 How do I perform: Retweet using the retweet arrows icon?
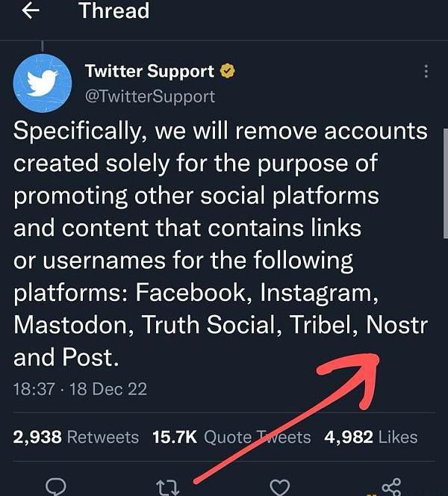pos(168,487)
